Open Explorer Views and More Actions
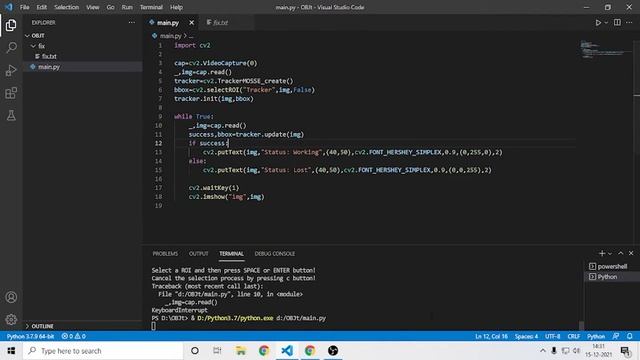The width and height of the screenshot is (640, 360). [x=131, y=22]
